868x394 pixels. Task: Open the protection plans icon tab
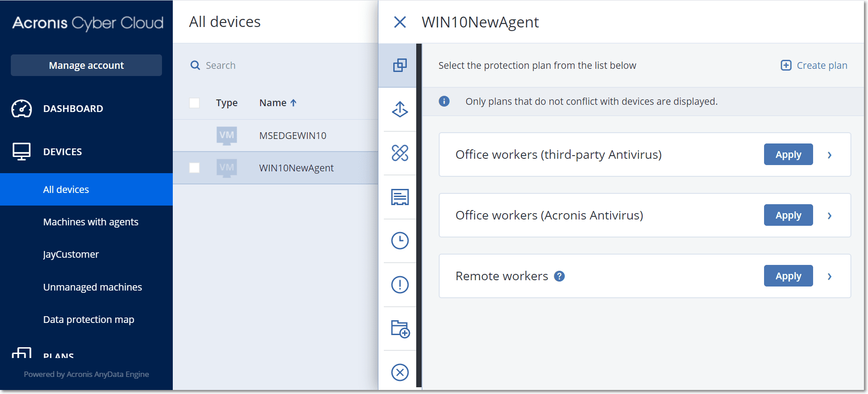(400, 66)
